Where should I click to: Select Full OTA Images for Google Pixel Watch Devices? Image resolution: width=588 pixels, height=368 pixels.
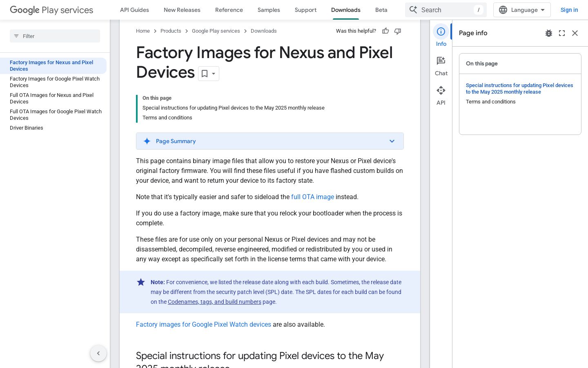click(x=56, y=115)
